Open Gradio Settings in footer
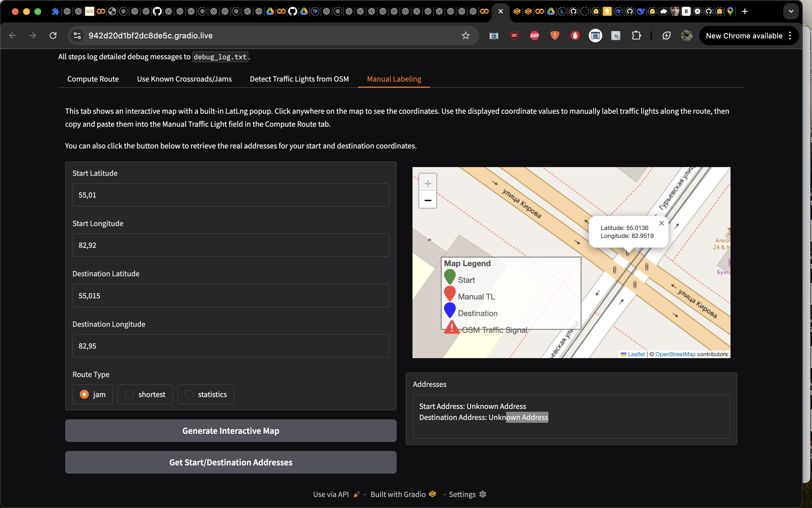This screenshot has width=812, height=508. coord(467,494)
